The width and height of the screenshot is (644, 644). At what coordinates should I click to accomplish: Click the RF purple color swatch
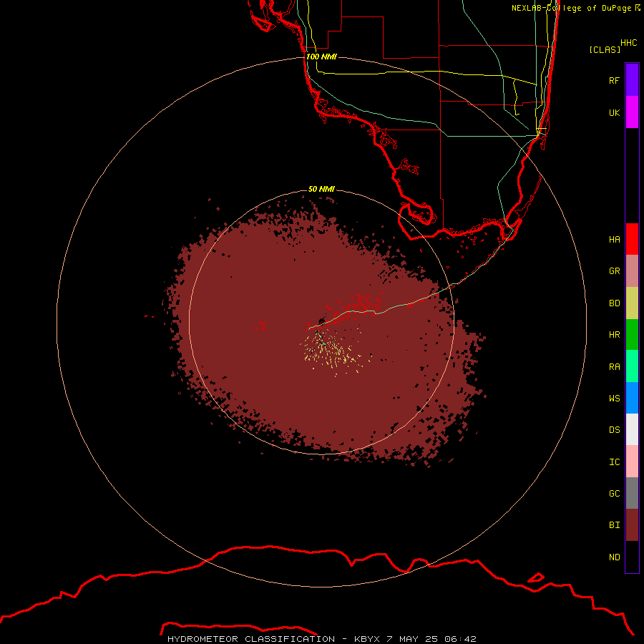[x=632, y=80]
